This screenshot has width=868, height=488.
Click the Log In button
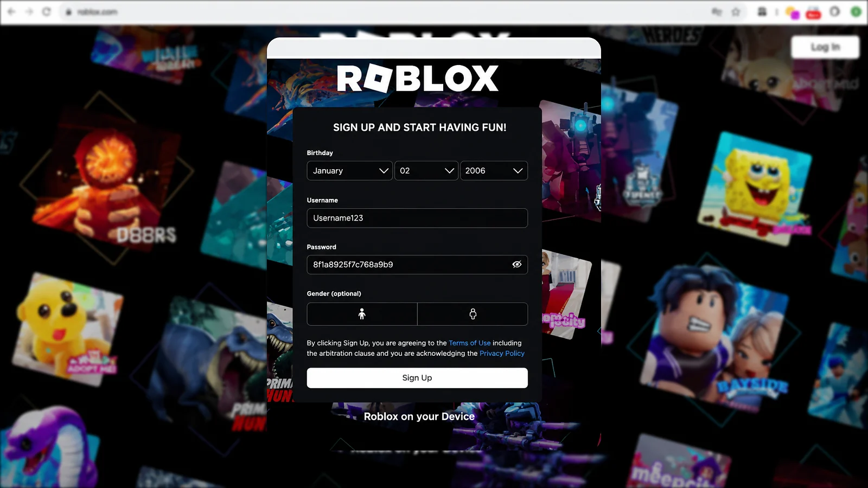tap(825, 47)
